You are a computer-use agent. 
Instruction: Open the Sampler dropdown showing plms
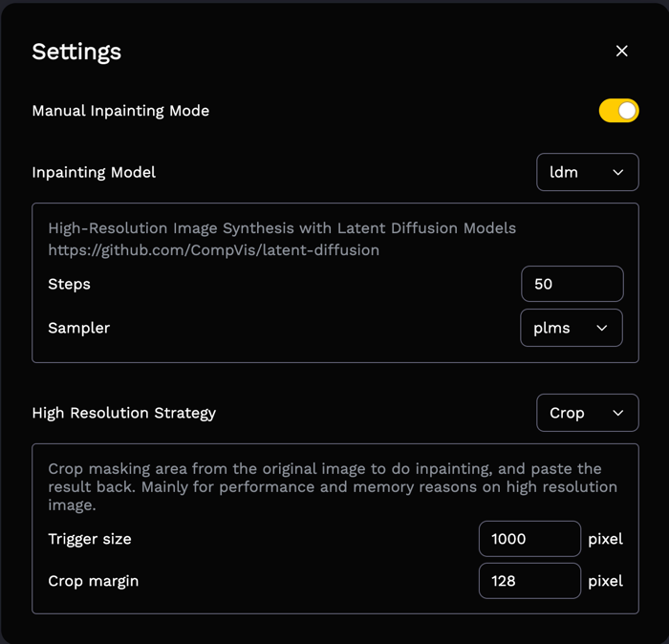coord(571,328)
